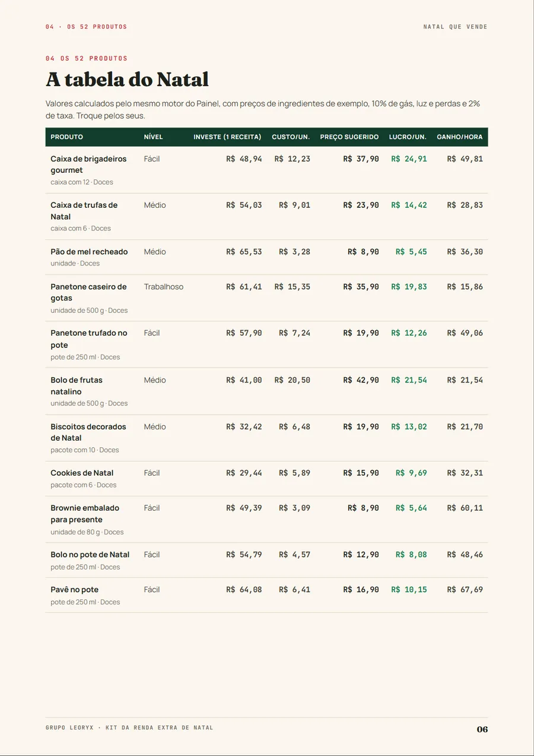Click unit cost R$ 12,23
The width and height of the screenshot is (534, 756).
coord(293,159)
